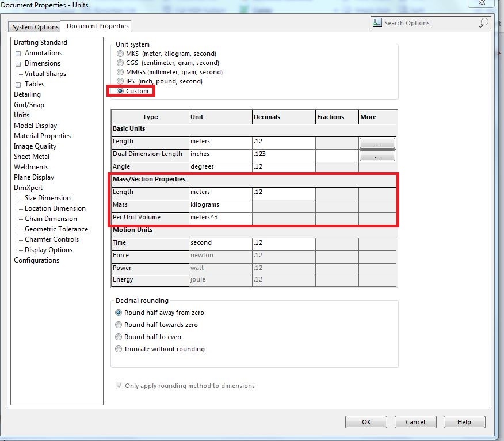Image resolution: width=504 pixels, height=441 pixels.
Task: Select Virtual Sharps in the tree
Action: click(x=45, y=74)
